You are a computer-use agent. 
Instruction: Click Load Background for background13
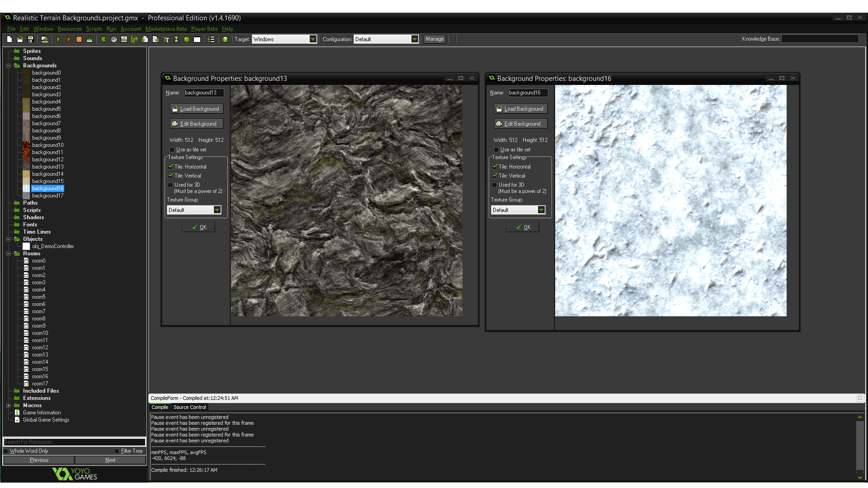pos(196,108)
